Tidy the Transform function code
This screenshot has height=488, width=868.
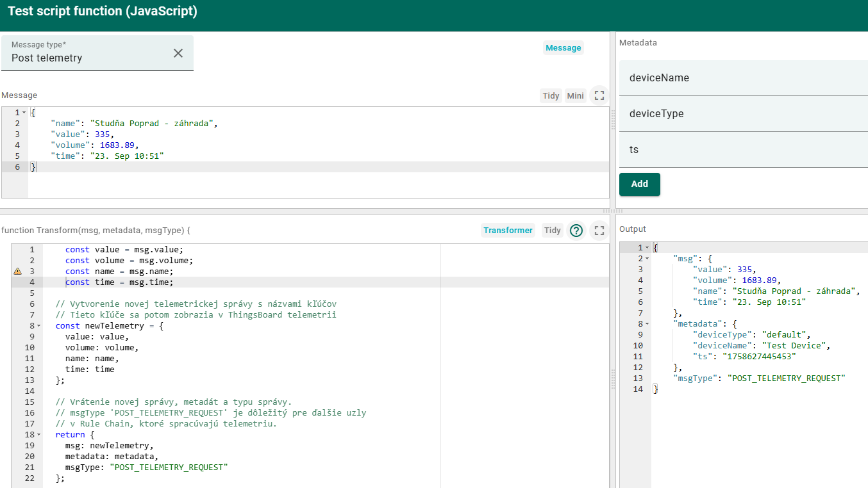pos(552,231)
